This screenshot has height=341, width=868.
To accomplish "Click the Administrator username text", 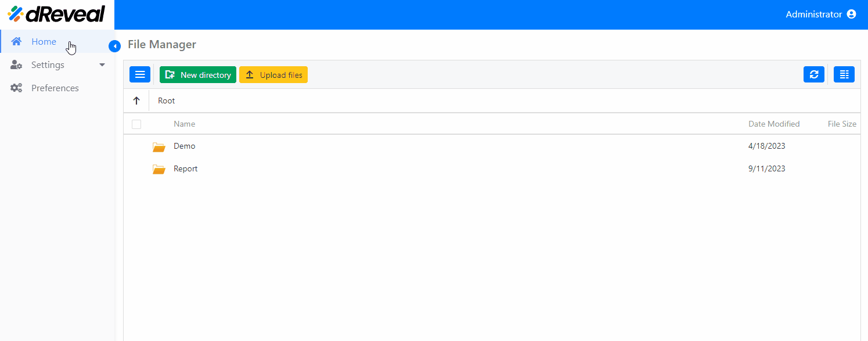I will click(x=813, y=14).
